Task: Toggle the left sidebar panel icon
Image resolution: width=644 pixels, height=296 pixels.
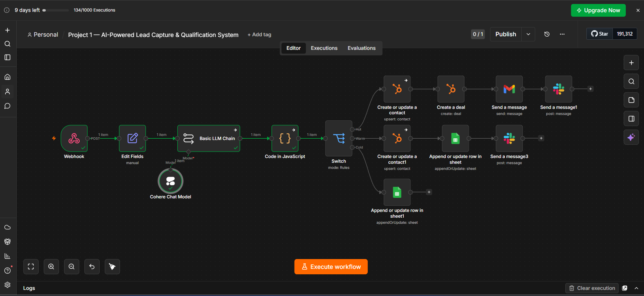Action: pos(7,57)
